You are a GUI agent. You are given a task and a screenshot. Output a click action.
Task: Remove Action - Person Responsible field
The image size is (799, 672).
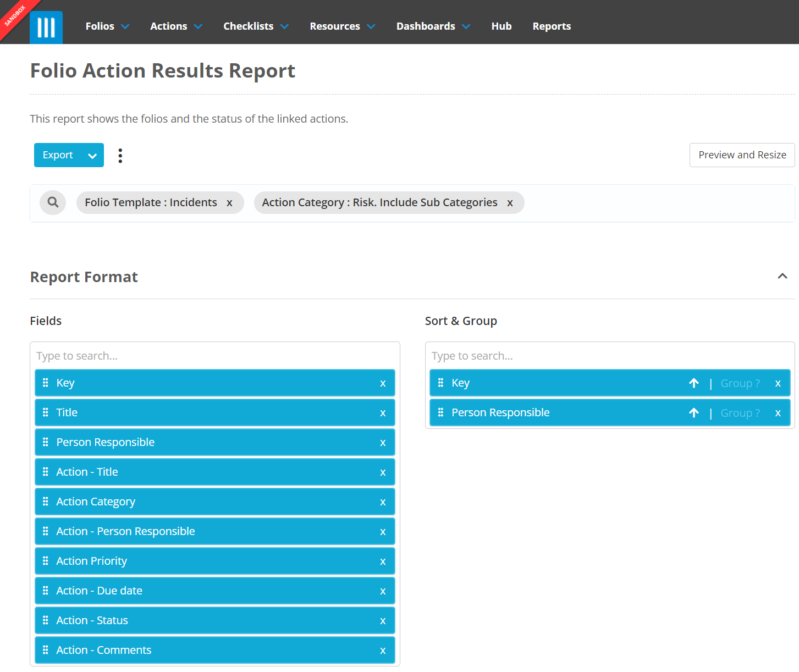[x=383, y=532]
